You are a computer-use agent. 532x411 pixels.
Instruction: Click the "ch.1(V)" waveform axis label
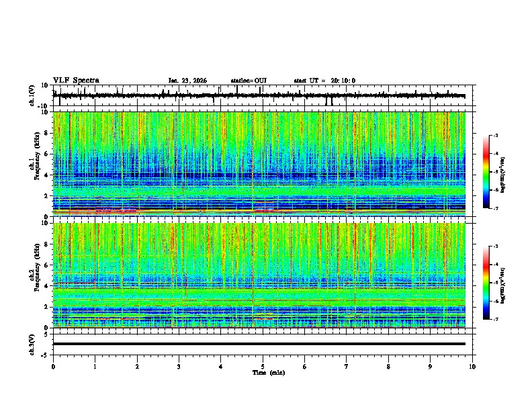(32, 95)
